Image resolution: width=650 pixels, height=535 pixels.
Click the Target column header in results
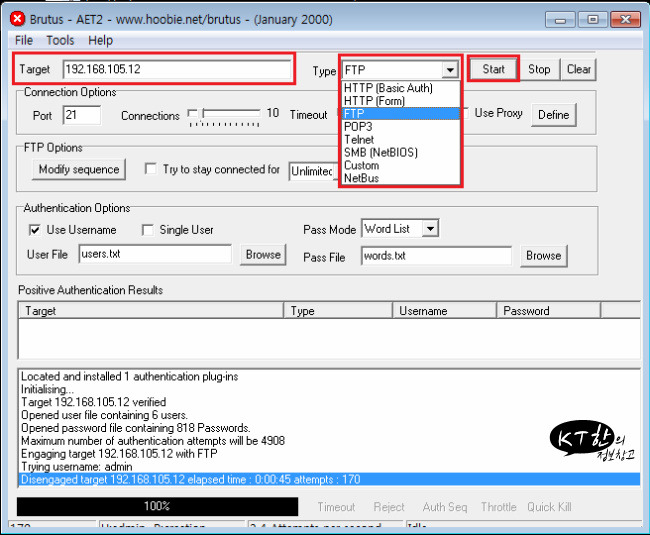151,310
